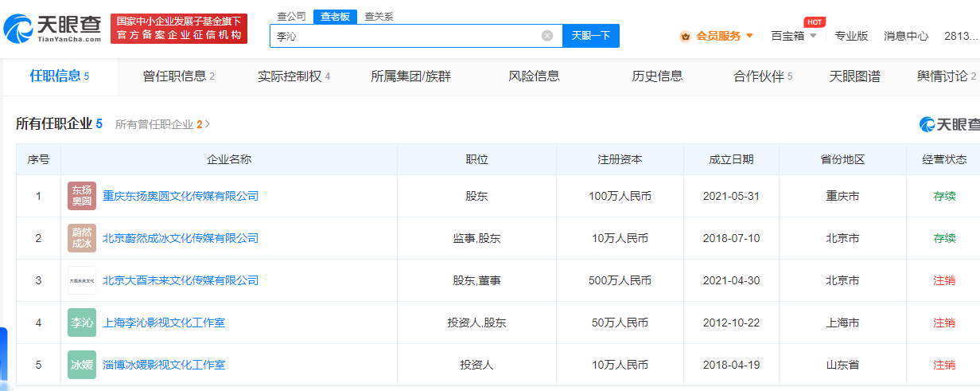The width and height of the screenshot is (980, 391).
Task: Open the 李沁 studio logo thumbnail
Action: tap(82, 323)
